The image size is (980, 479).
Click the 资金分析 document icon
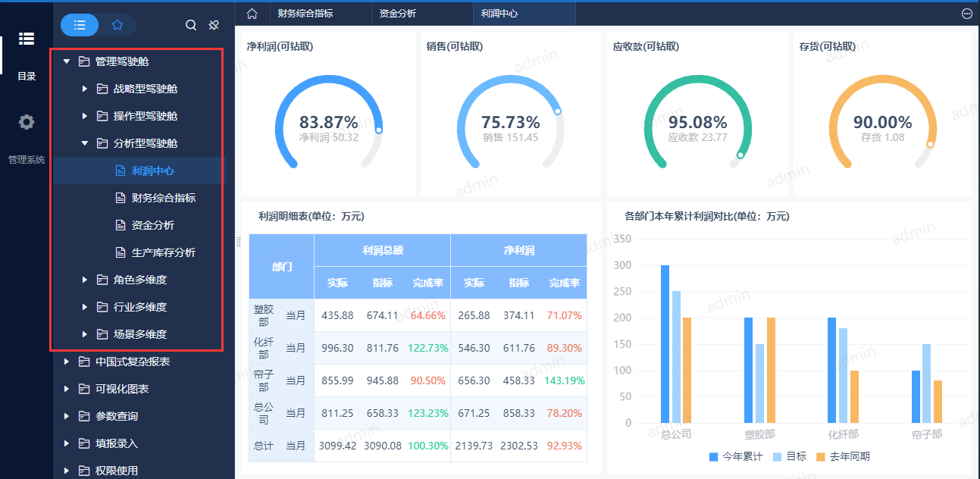point(120,225)
